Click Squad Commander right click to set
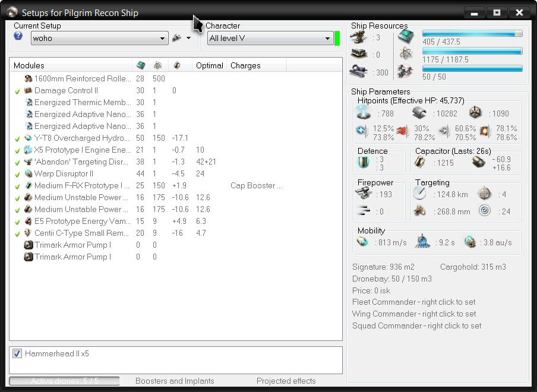Image resolution: width=537 pixels, height=392 pixels. click(417, 325)
